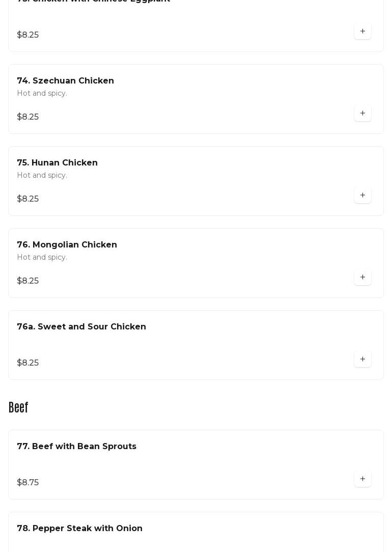Click the $8.25 price under Szechuan Chicken
This screenshot has width=392, height=552.
tap(28, 117)
